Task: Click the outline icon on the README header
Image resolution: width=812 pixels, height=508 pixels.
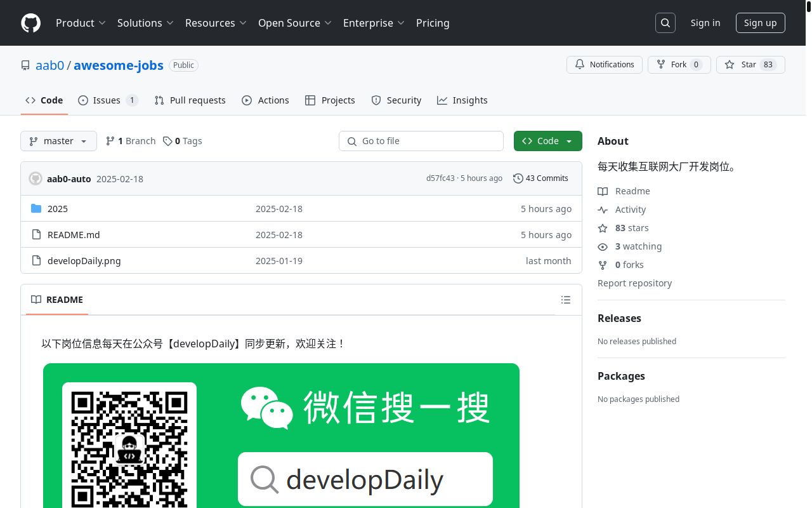Action: coord(566,300)
